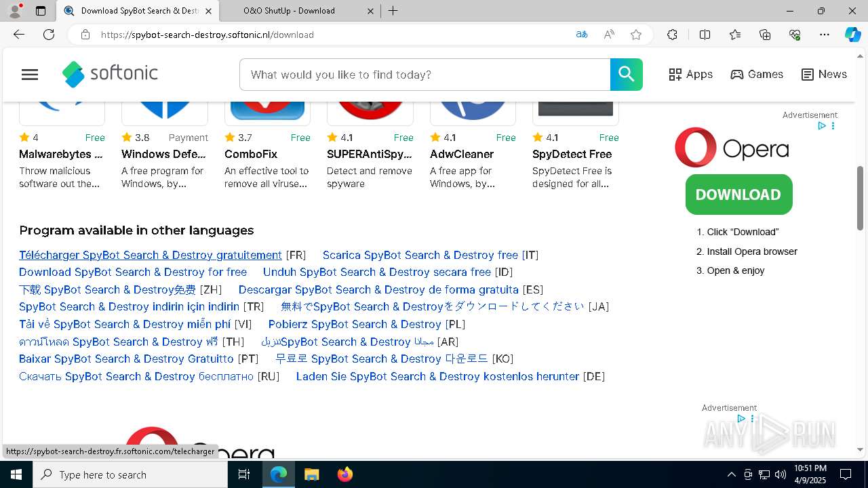Open the notification center
The height and width of the screenshot is (488, 868).
[x=846, y=474]
